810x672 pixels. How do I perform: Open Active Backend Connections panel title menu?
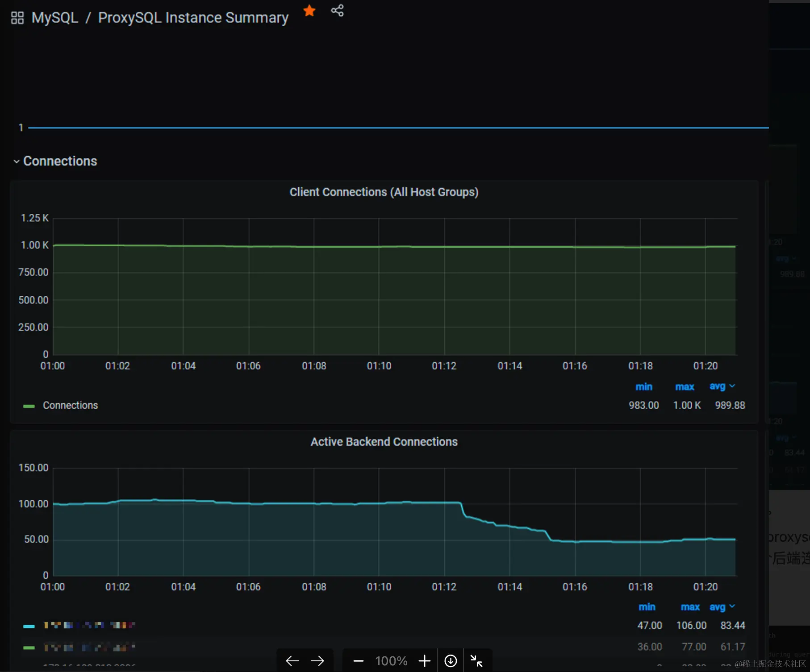coord(384,442)
